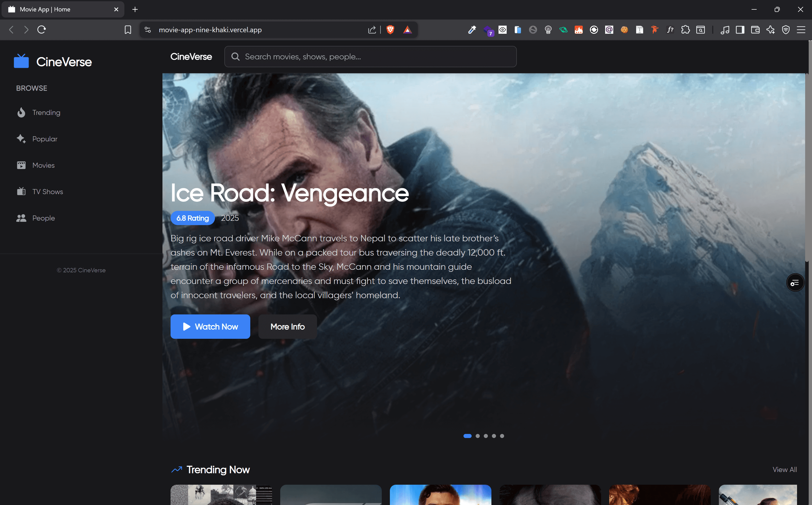Open the share menu in the address bar
The height and width of the screenshot is (505, 812).
[372, 30]
